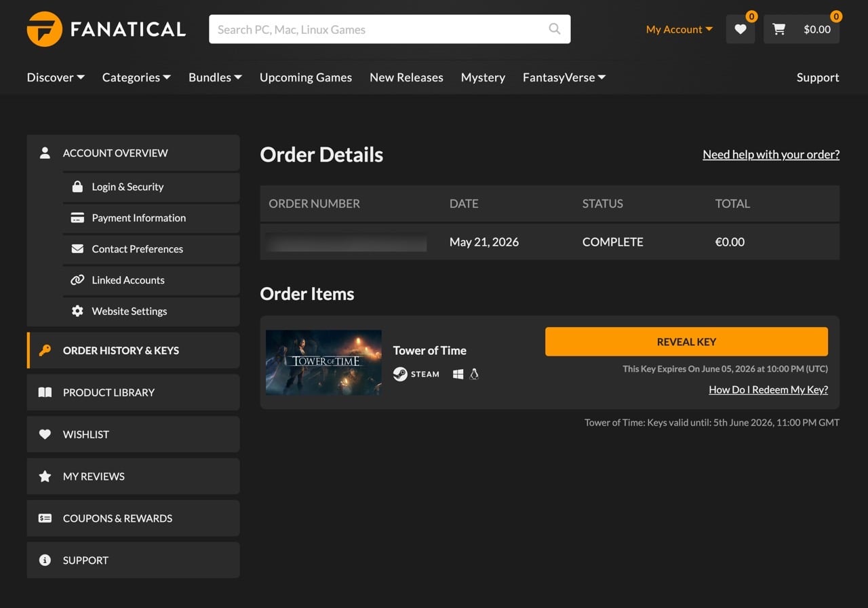The width and height of the screenshot is (868, 608).
Task: Click the COMPLETE status text
Action: pyautogui.click(x=613, y=242)
